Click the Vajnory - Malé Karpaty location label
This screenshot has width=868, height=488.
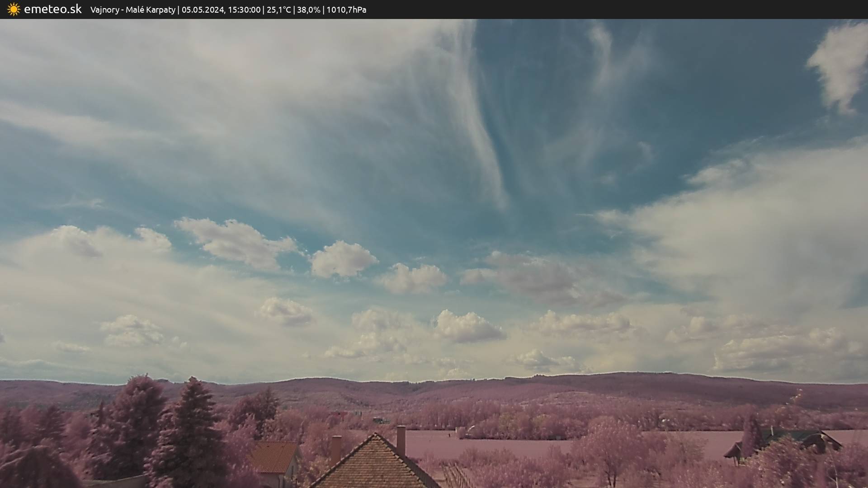click(x=132, y=9)
